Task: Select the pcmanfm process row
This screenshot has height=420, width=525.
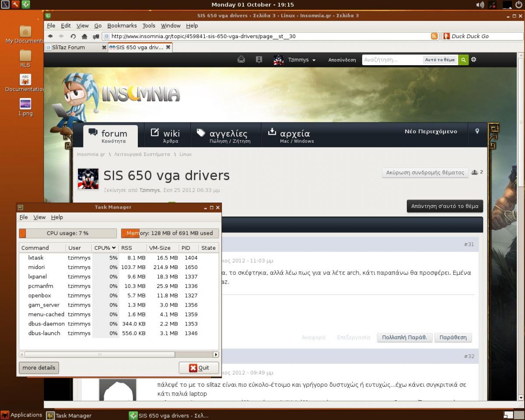Action: click(119, 286)
